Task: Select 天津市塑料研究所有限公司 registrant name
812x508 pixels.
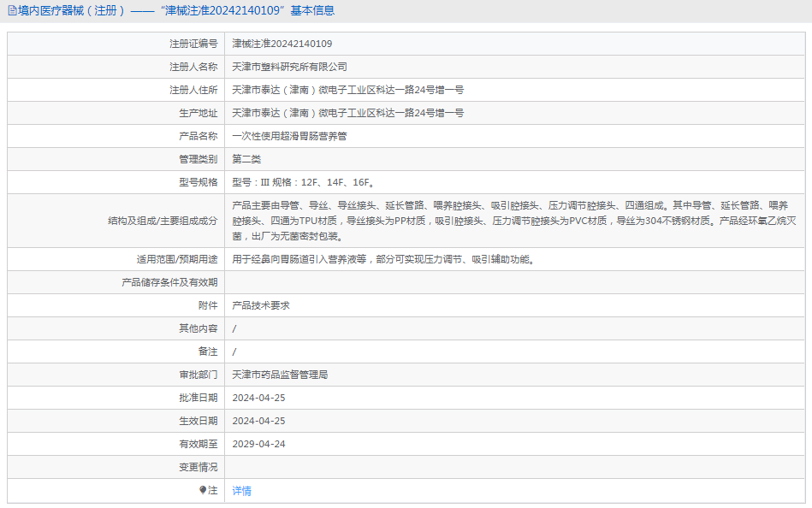Action: (x=289, y=67)
